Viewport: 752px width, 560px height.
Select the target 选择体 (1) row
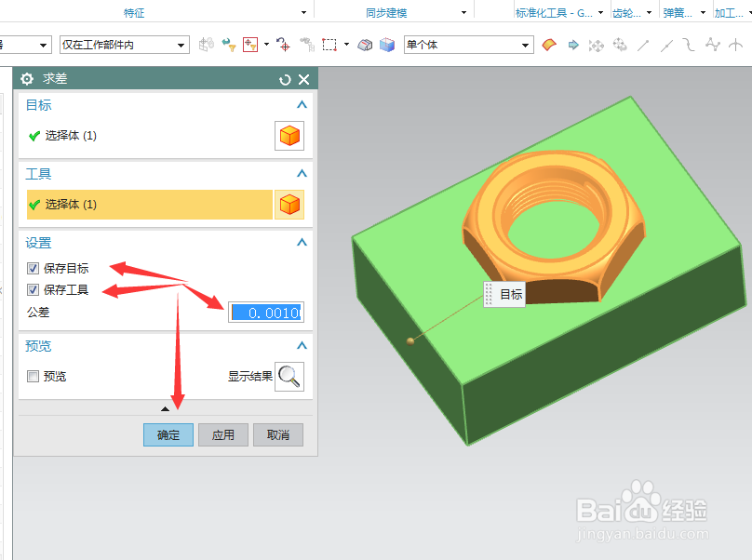150,136
